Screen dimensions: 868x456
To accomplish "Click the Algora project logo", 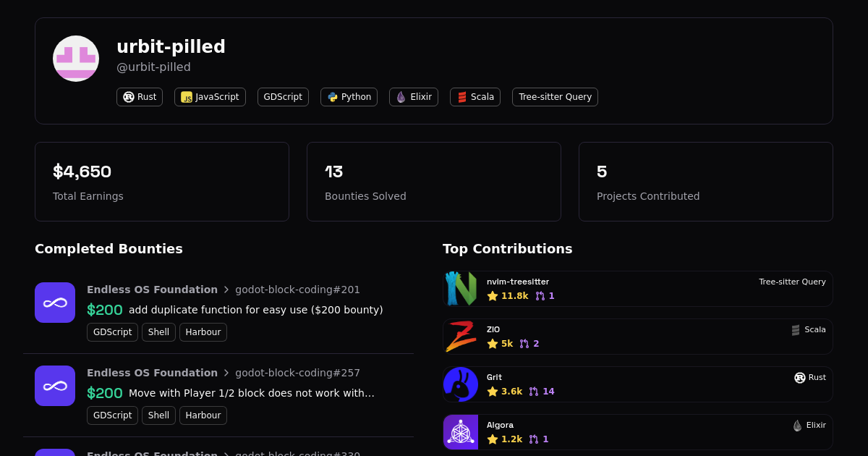I will point(461,432).
